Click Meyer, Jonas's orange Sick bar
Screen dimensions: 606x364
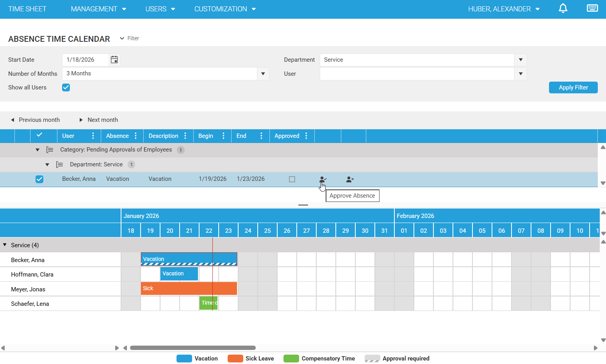click(189, 289)
